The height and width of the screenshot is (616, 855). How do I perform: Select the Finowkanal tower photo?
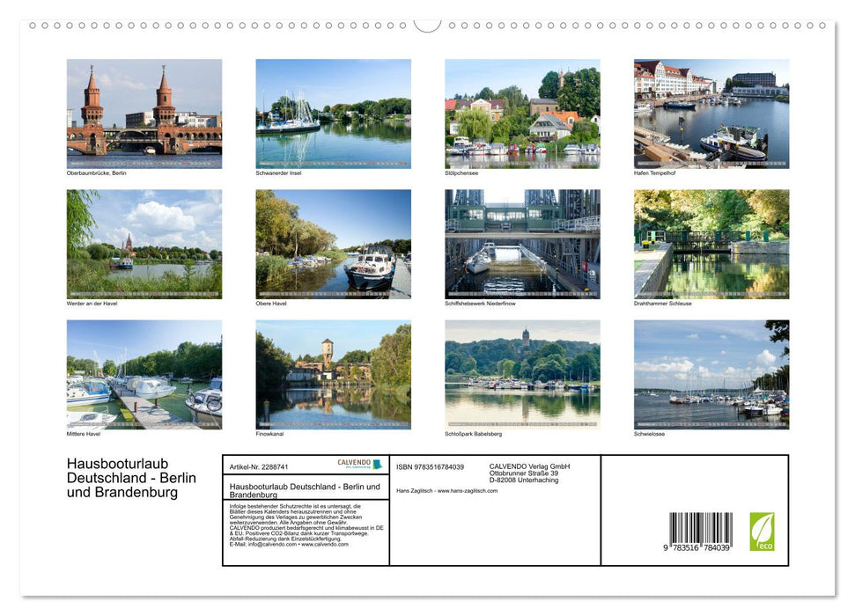point(333,375)
